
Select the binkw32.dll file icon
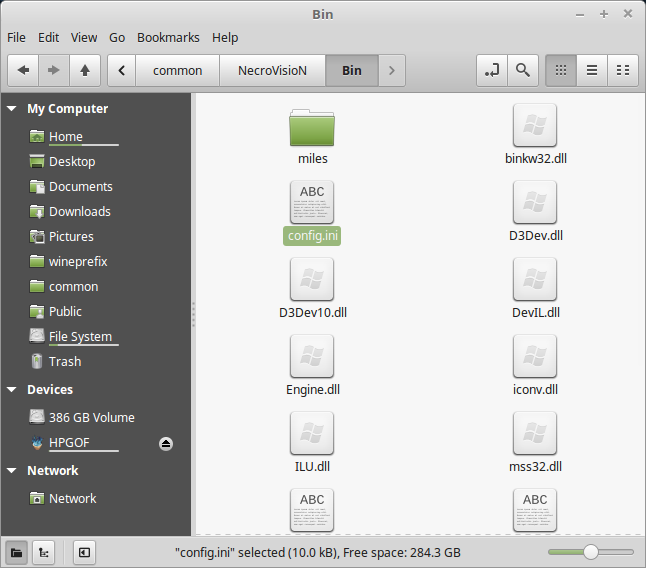[535, 125]
